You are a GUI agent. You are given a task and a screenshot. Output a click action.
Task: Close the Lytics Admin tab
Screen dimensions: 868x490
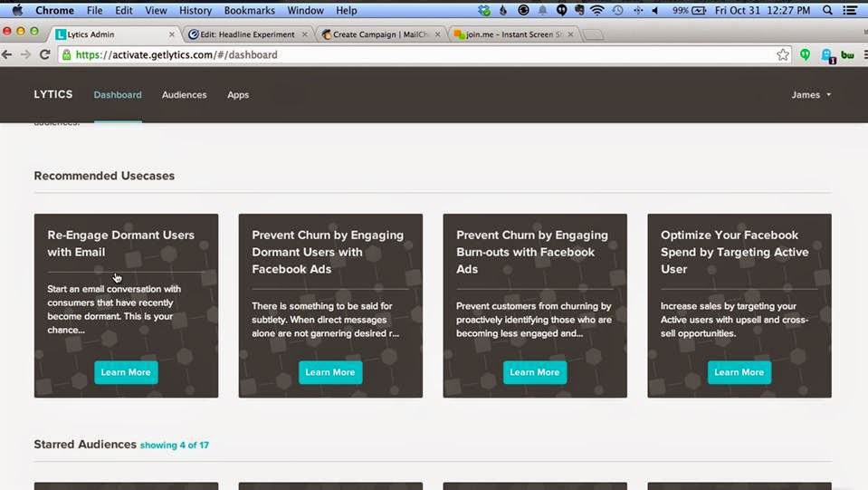point(172,34)
